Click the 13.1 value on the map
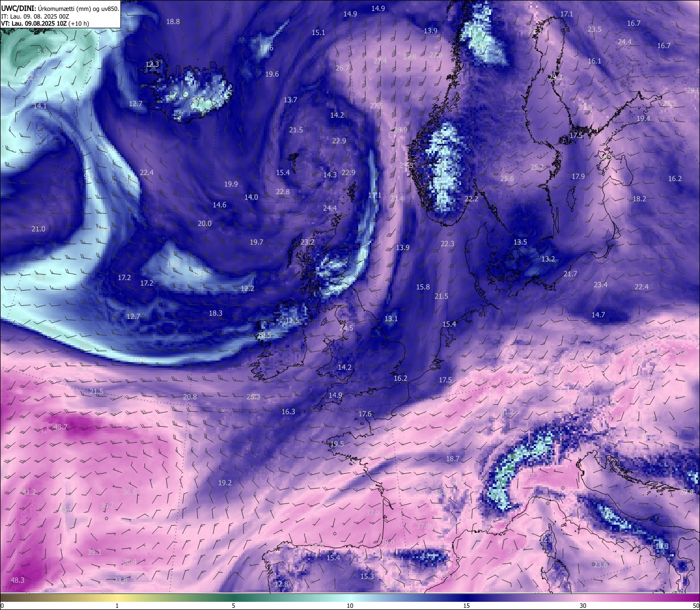This screenshot has width=700, height=610. point(391,318)
